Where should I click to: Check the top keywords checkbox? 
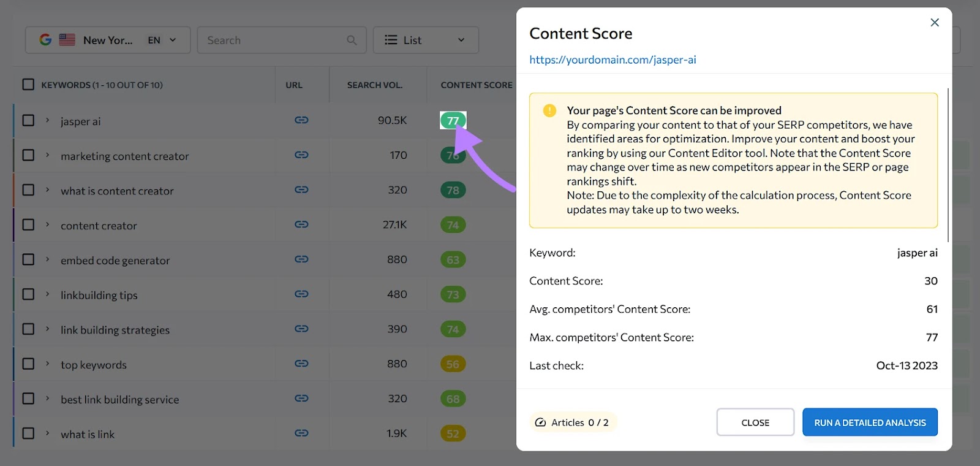click(28, 364)
